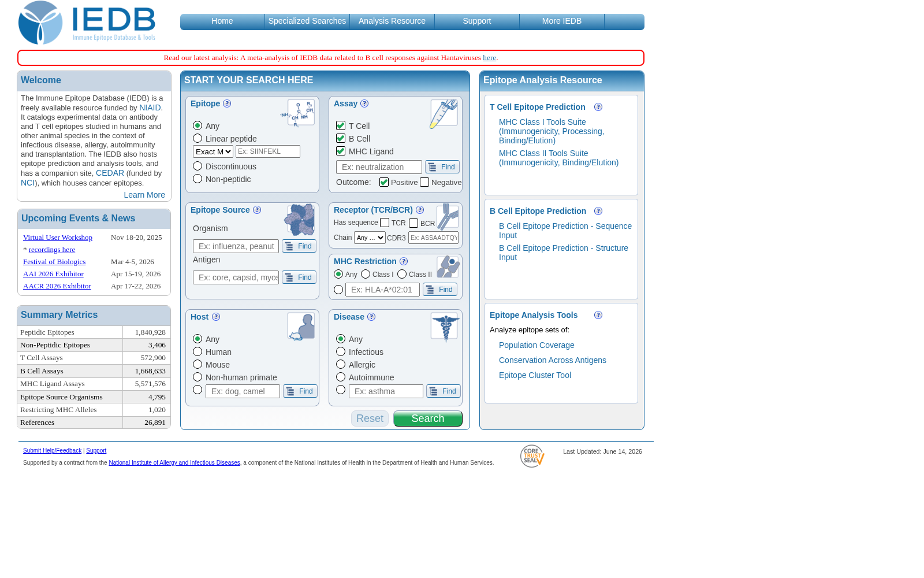Open Epitope Cluster Tool link
The height and width of the screenshot is (578, 924).
(x=535, y=376)
